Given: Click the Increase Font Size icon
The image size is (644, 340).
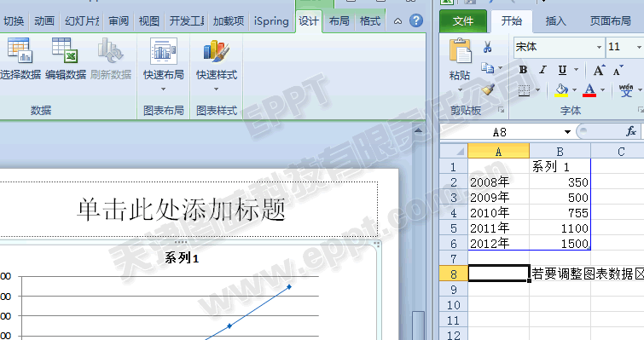Looking at the screenshot, I should click(x=599, y=70).
